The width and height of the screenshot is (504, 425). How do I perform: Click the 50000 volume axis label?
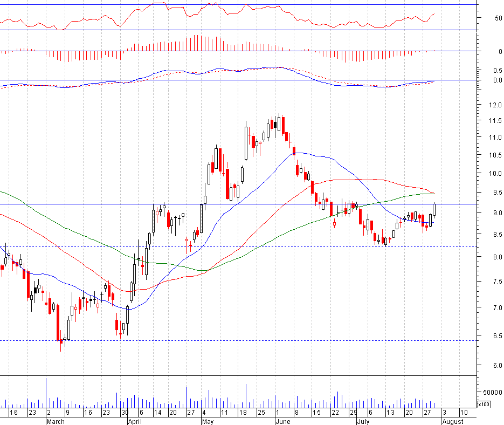(x=493, y=393)
